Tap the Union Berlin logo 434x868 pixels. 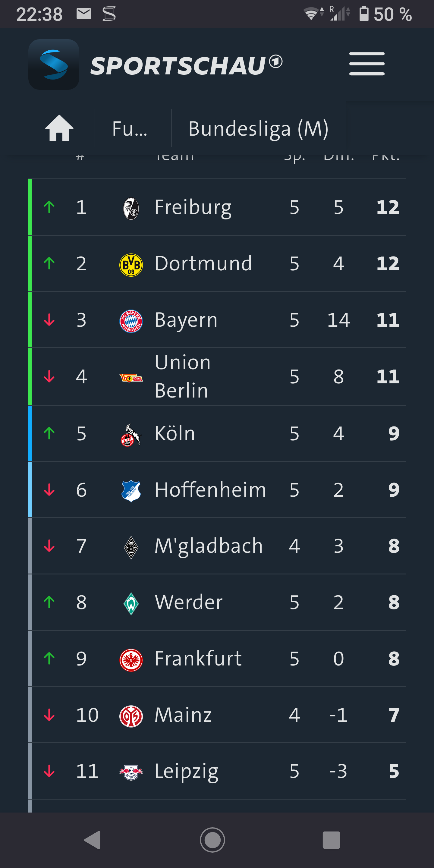(131, 378)
